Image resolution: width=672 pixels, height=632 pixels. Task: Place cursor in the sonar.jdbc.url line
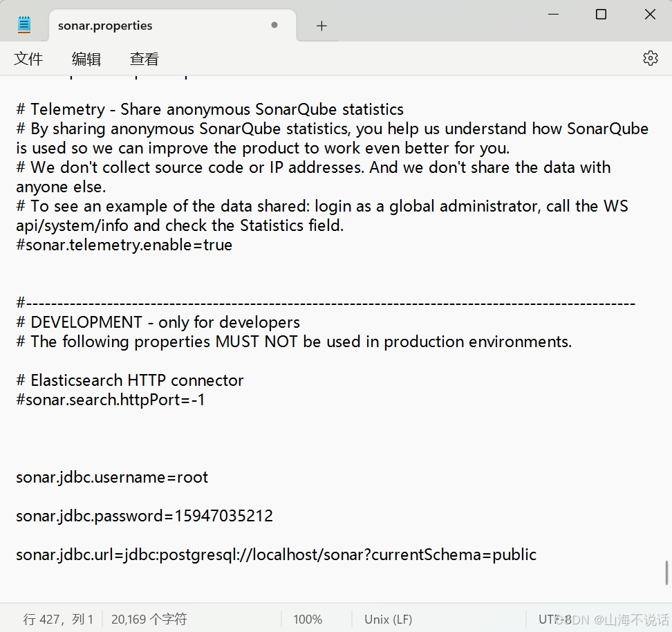275,555
